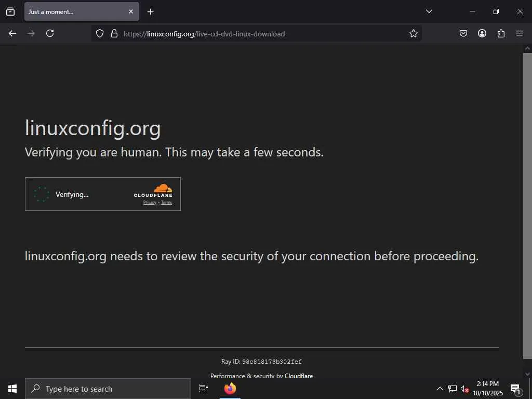Screen dimensions: 532x399
Task: Go back to the previous page
Action: coord(12,33)
